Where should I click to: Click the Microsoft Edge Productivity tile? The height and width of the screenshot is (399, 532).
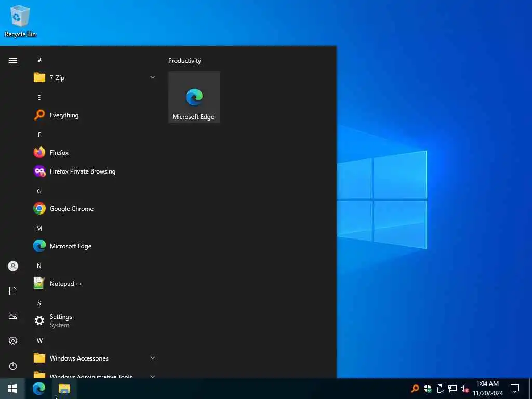[x=194, y=97]
